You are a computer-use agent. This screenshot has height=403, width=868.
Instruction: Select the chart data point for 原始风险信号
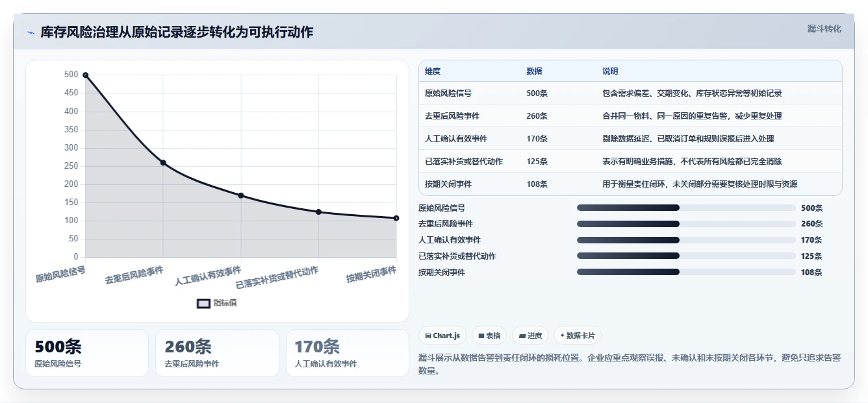[x=85, y=75]
